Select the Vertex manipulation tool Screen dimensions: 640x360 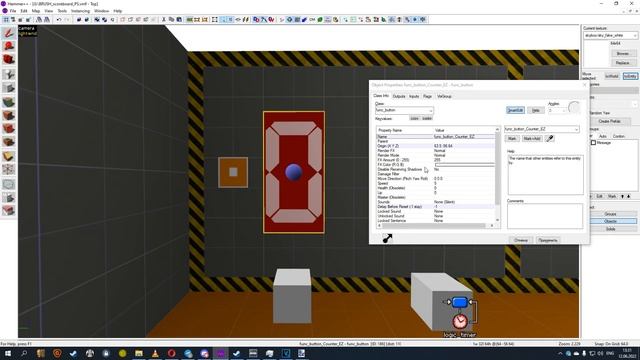(x=9, y=170)
